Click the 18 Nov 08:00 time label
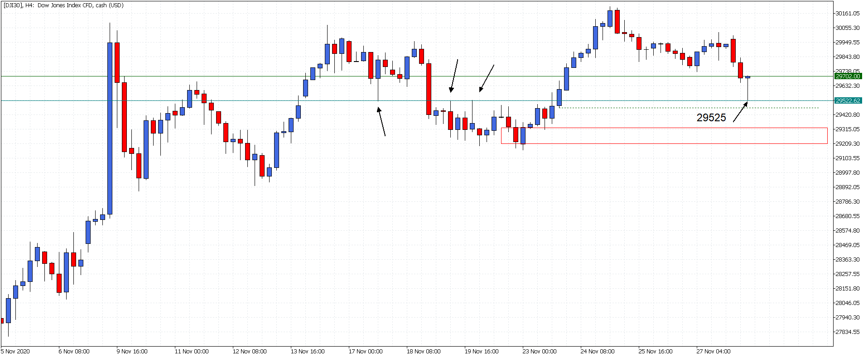The height and width of the screenshot is (357, 868). [x=424, y=351]
